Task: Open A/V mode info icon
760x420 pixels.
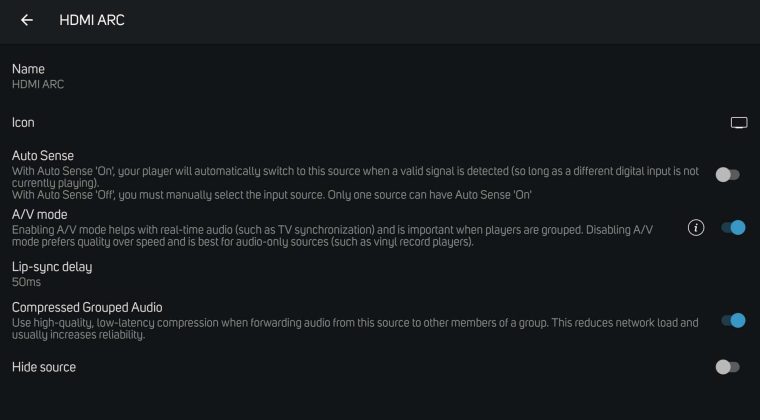Action: 697,228
